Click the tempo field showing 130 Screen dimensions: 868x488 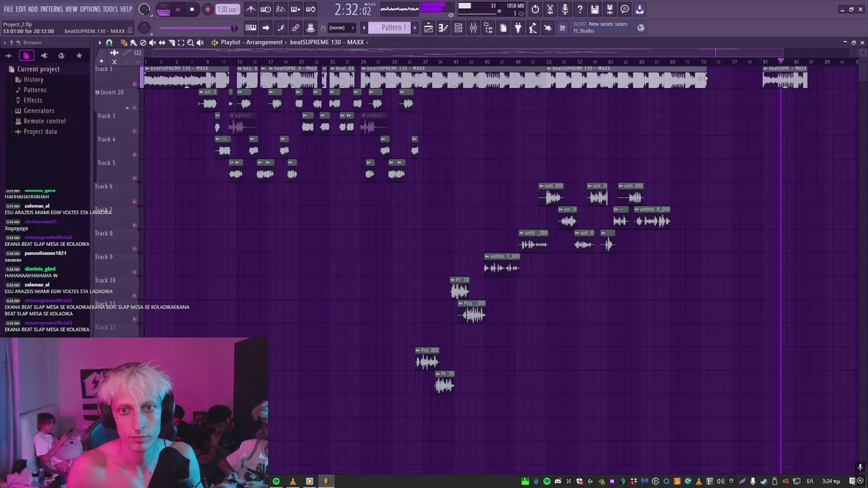(x=227, y=9)
